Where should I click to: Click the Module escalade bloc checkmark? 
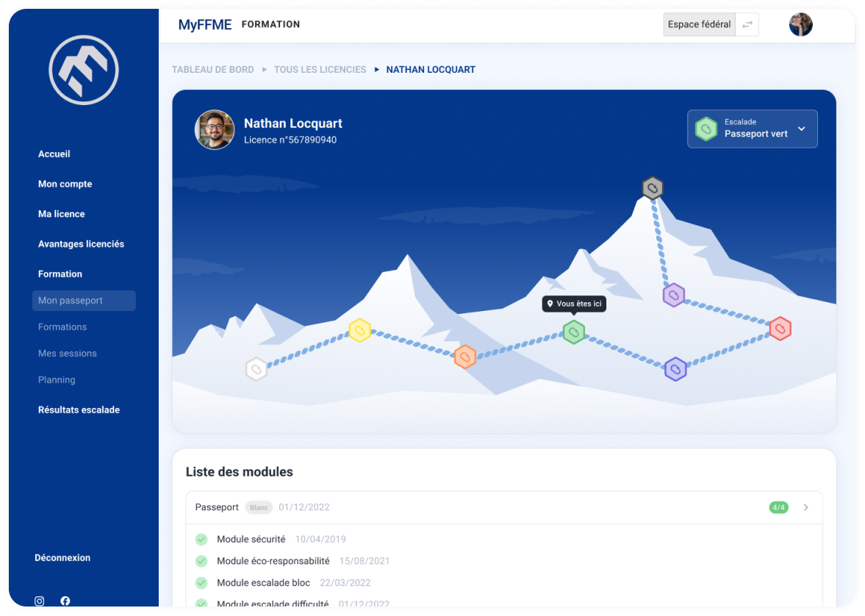(201, 583)
